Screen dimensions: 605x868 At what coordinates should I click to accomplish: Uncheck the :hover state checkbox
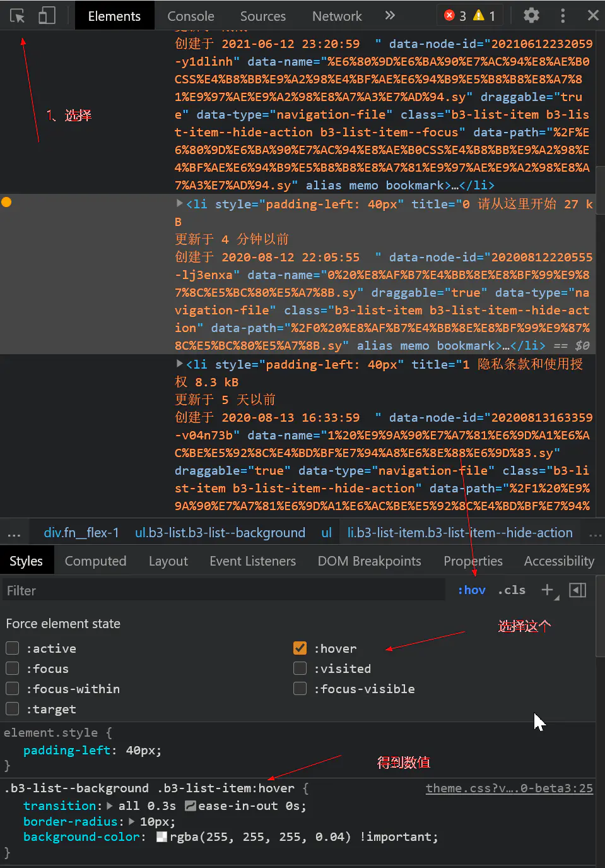[x=300, y=648]
